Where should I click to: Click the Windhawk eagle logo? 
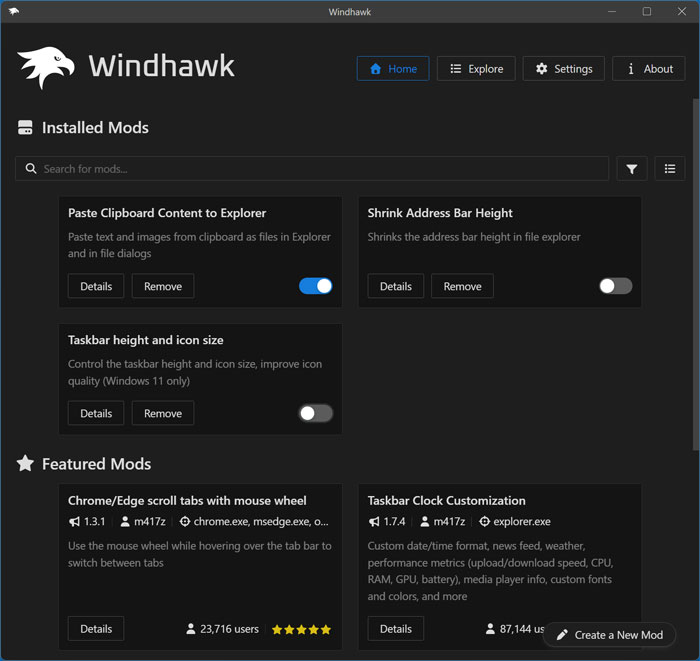point(46,67)
